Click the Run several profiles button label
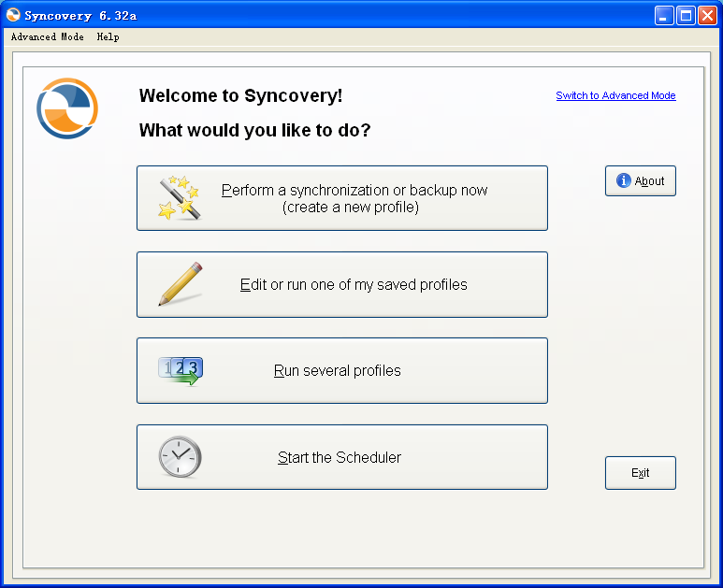The image size is (723, 588). pyautogui.click(x=337, y=370)
